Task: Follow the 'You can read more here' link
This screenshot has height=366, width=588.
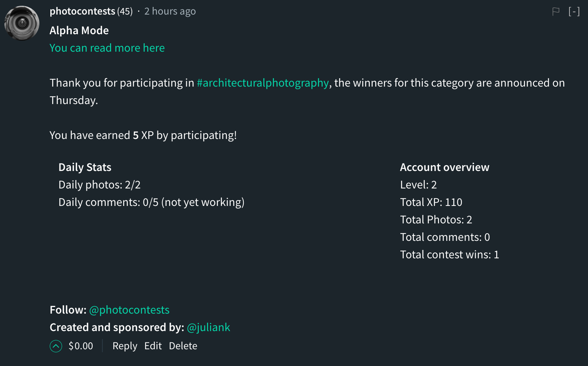Action: pyautogui.click(x=107, y=48)
